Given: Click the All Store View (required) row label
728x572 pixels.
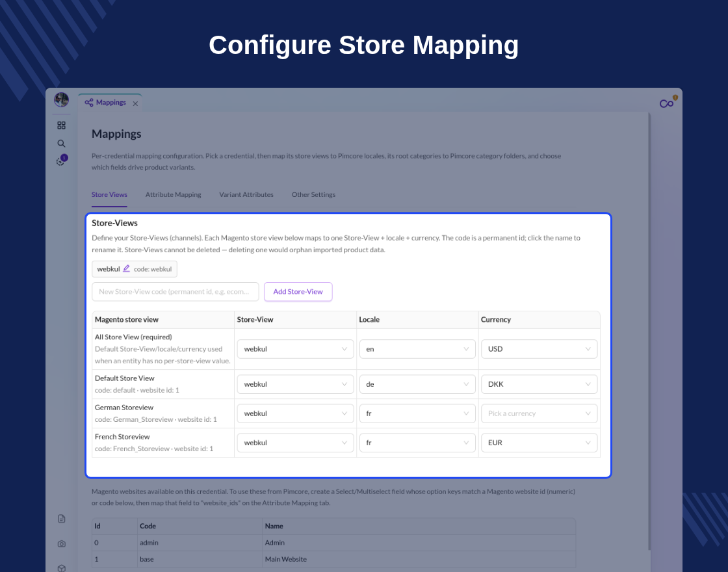Looking at the screenshot, I should [133, 337].
